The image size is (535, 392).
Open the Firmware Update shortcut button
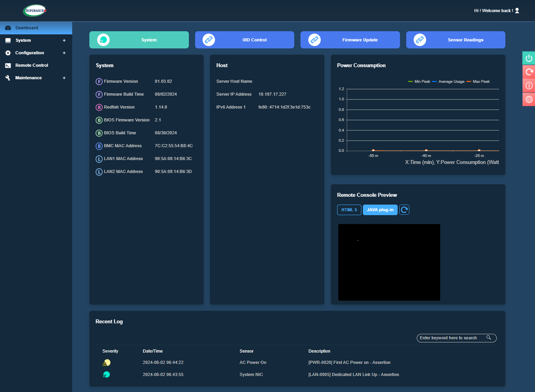coord(350,40)
